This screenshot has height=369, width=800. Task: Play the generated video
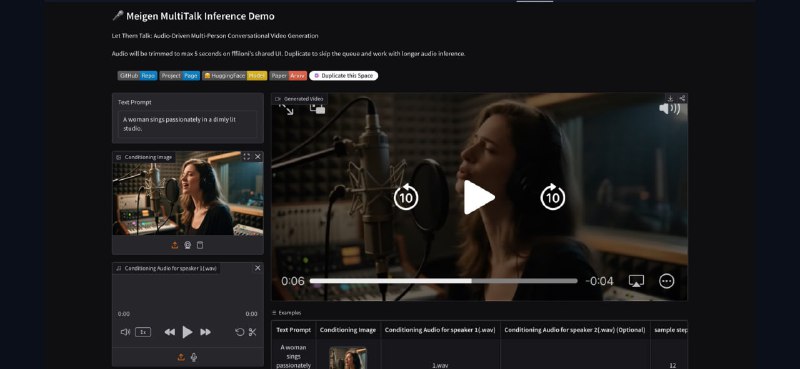(x=479, y=197)
